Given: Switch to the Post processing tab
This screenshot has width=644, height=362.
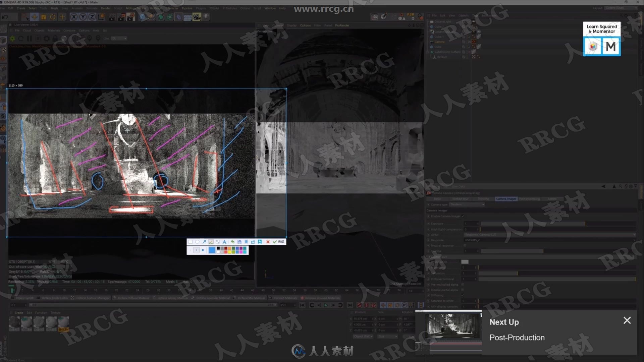Looking at the screenshot, I should pos(529,199).
